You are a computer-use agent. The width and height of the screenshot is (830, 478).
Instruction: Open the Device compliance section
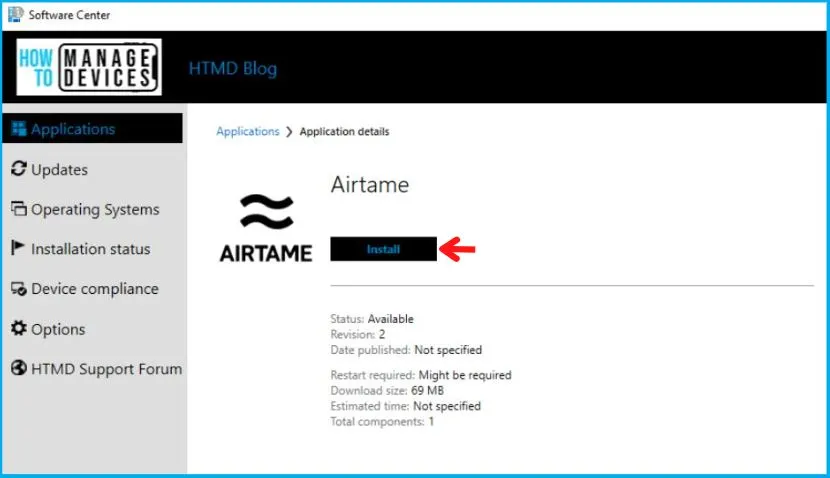(x=93, y=288)
